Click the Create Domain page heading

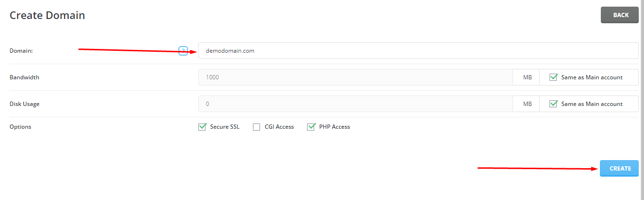tap(47, 15)
